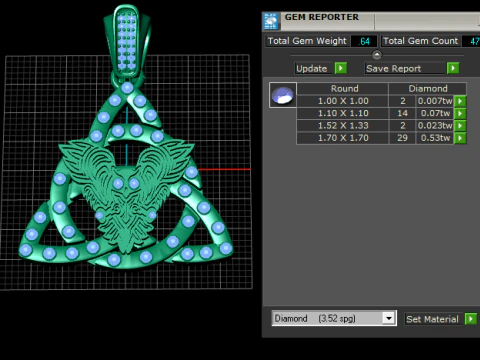The height and width of the screenshot is (360, 480).
Task: Click the 0.023tw weight cell
Action: coord(435,126)
